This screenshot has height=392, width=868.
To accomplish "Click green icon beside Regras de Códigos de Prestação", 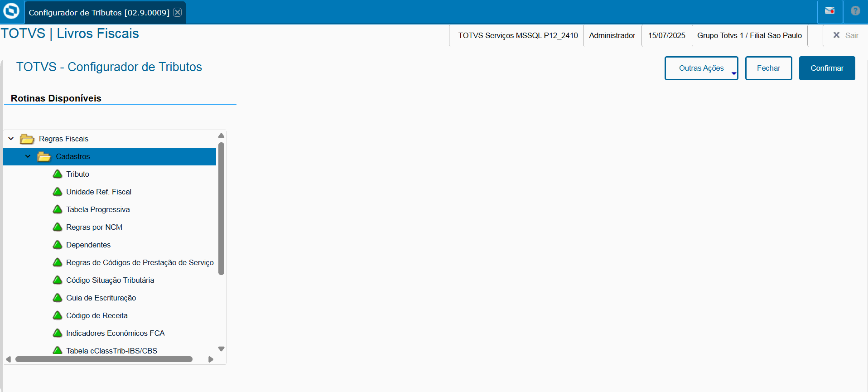I will pos(58,262).
